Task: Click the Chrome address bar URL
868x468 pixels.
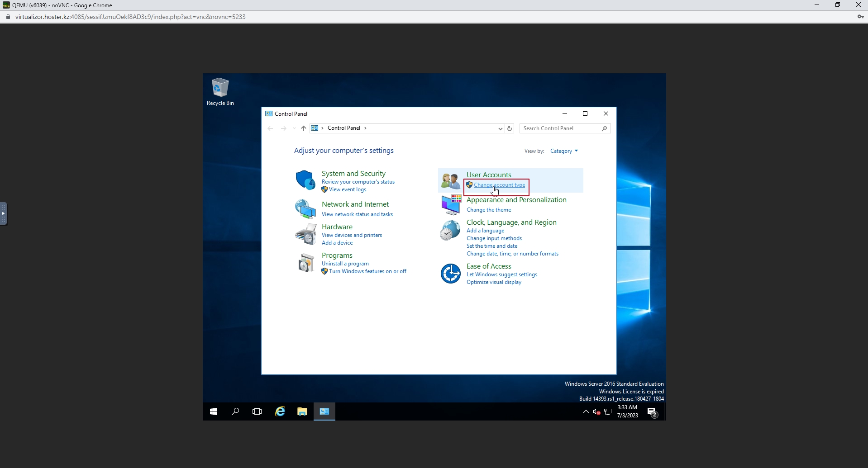Action: pos(130,17)
